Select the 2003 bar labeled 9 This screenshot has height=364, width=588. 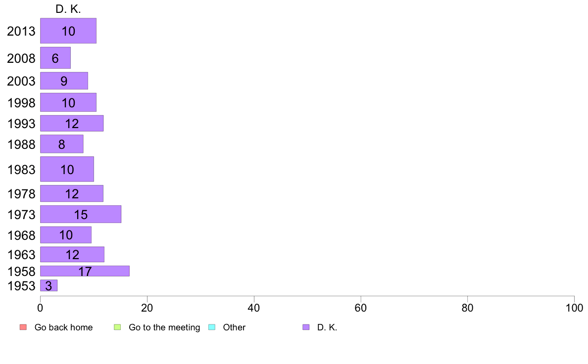[x=64, y=81]
